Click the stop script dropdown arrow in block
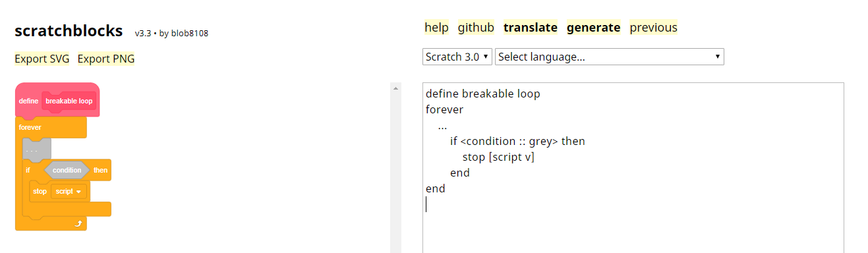Screen dimensions: 868x253 79,192
